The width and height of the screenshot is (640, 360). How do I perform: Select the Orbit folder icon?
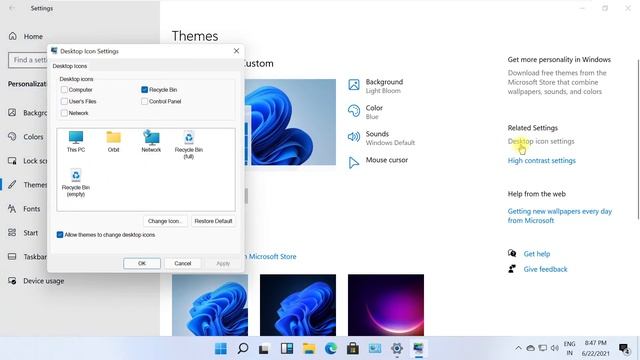point(113,141)
